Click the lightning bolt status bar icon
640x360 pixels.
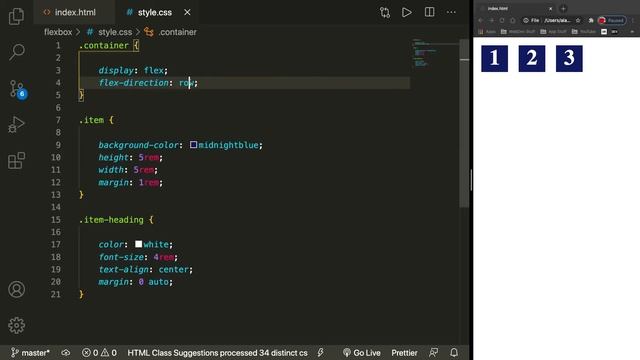click(320, 353)
